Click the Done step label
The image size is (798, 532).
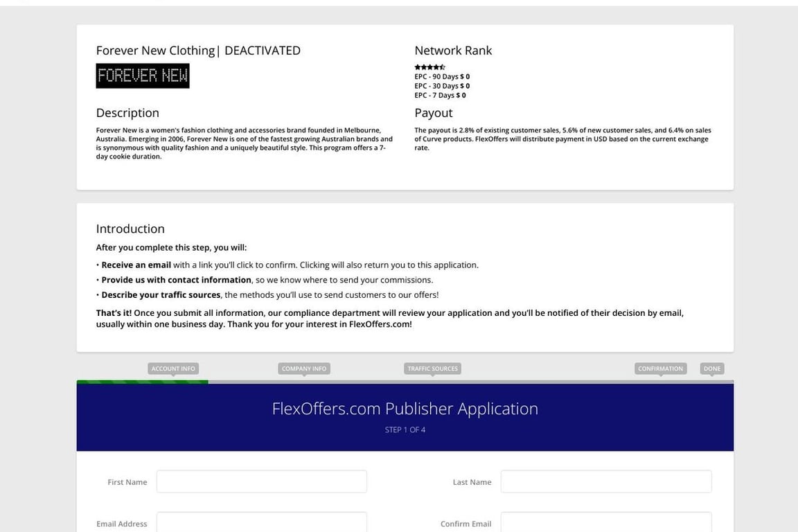[x=712, y=369]
